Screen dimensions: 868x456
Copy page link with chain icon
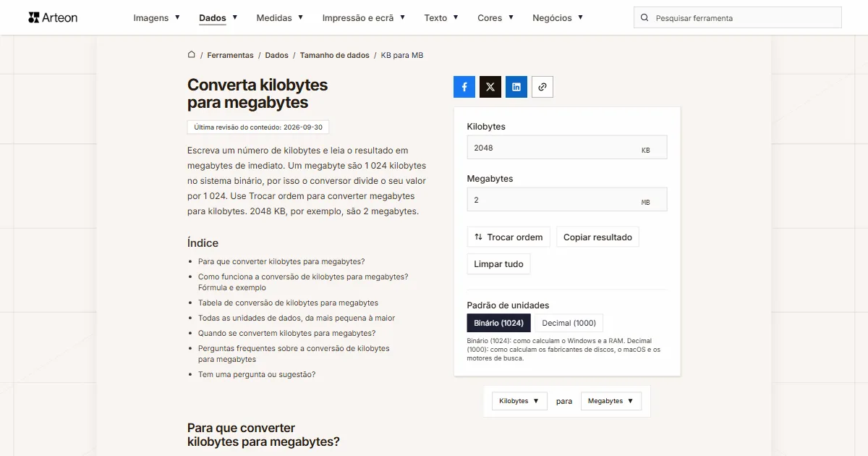point(542,87)
